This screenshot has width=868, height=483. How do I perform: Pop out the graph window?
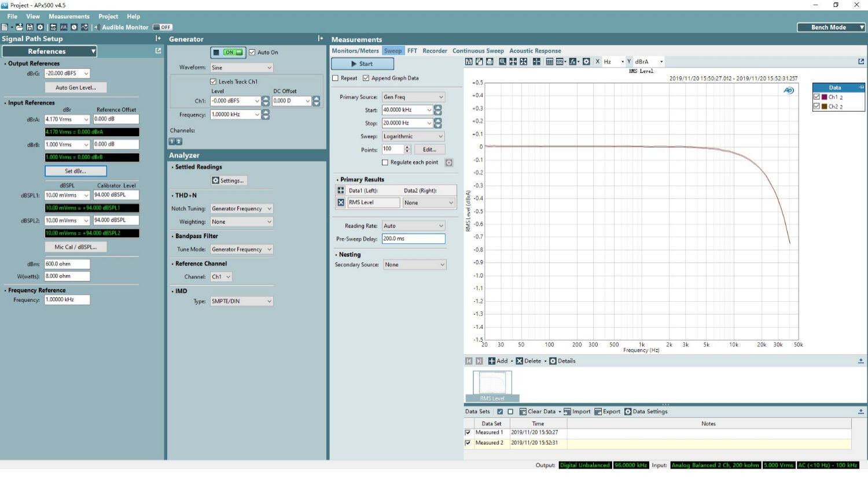tap(861, 61)
